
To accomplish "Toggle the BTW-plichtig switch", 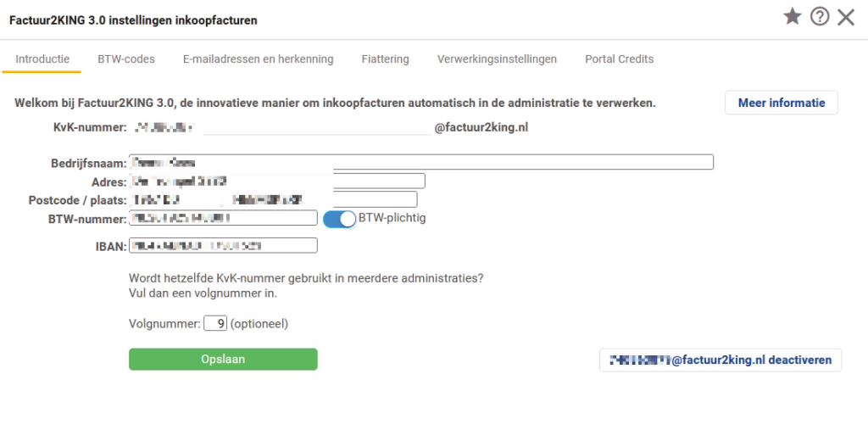I will 340,219.
